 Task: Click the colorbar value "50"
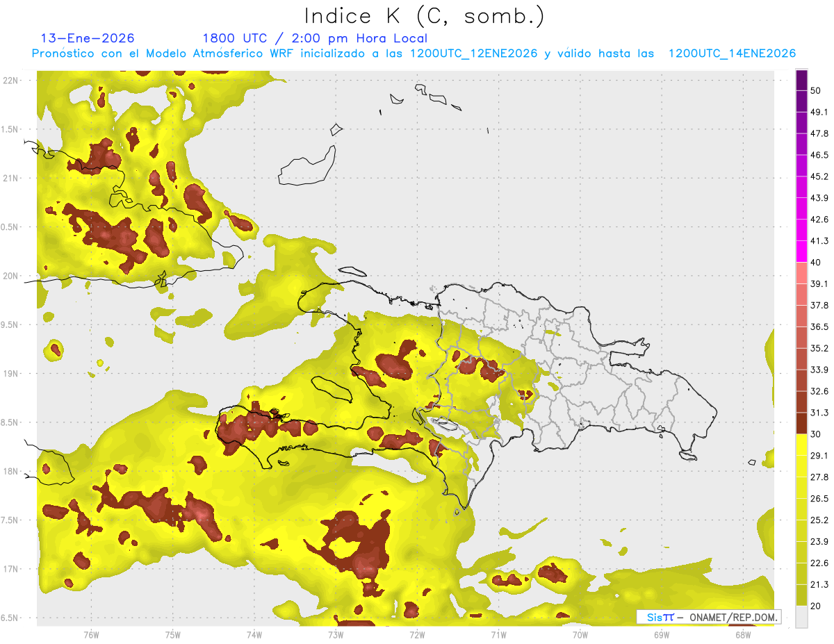point(816,90)
